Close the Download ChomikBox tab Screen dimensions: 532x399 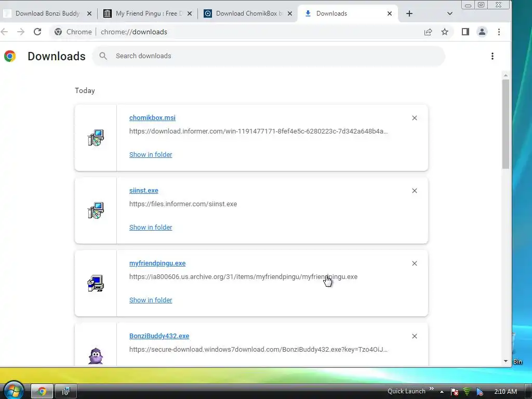pyautogui.click(x=290, y=14)
